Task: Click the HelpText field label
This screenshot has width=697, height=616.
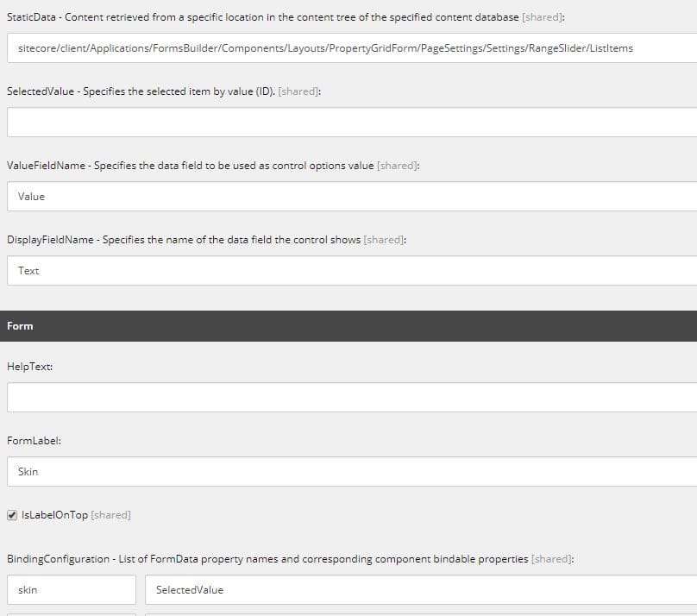Action: tap(30, 367)
